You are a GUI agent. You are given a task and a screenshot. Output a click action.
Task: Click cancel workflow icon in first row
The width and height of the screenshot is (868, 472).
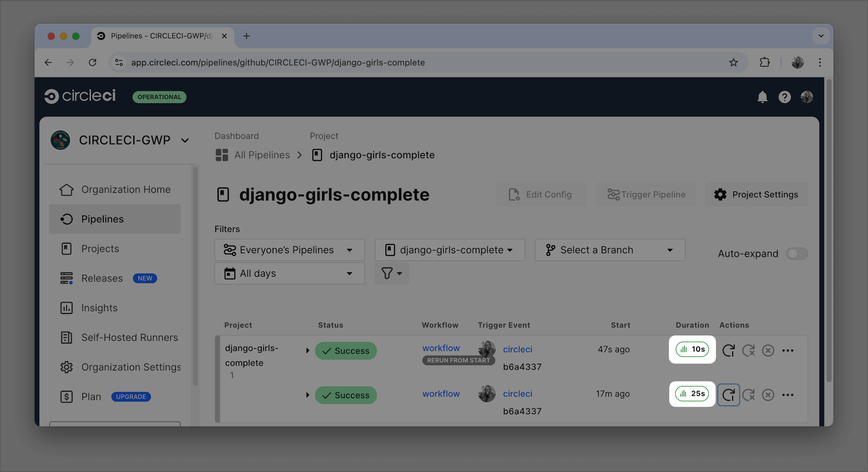tap(768, 350)
